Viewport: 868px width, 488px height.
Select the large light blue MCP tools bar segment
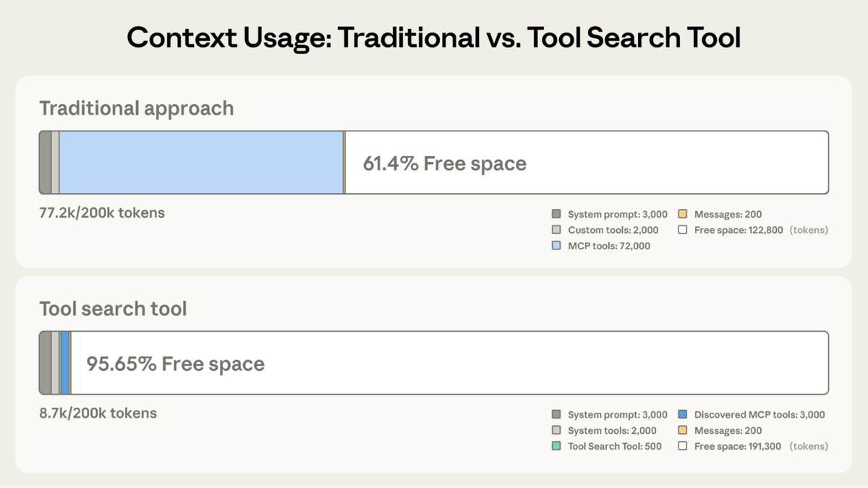point(201,163)
